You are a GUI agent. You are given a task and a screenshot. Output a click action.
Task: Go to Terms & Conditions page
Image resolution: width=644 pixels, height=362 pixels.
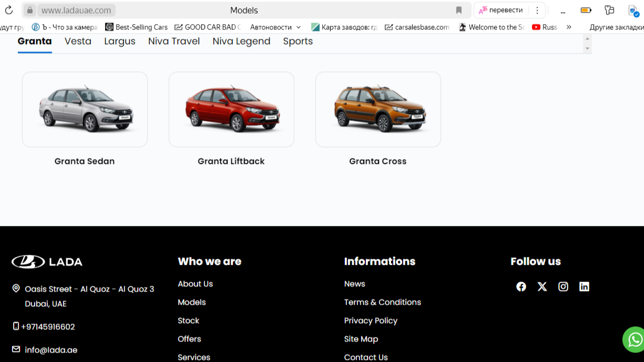(x=383, y=302)
